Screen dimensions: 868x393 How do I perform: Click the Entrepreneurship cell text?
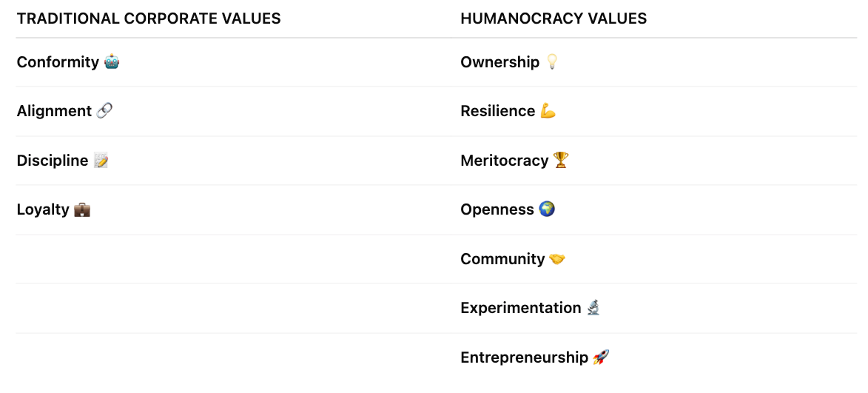(524, 357)
